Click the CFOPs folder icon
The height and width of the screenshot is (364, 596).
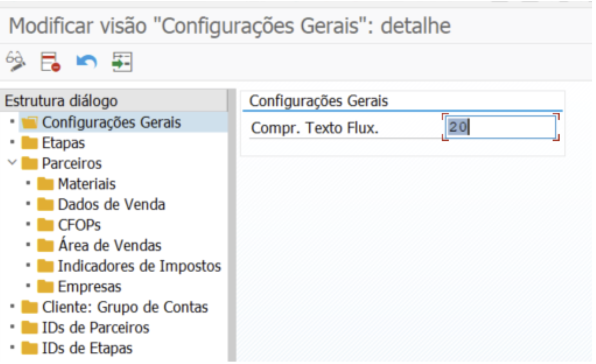45,225
